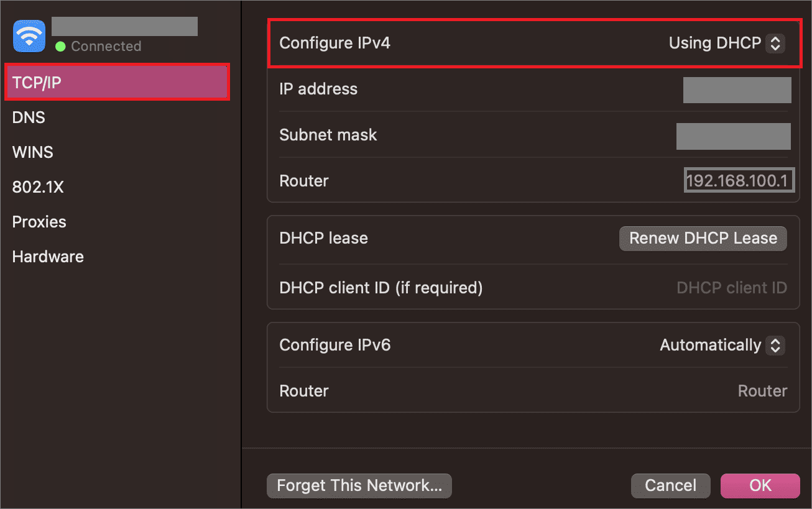
Task: Open the Hardware settings pane
Action: click(47, 256)
